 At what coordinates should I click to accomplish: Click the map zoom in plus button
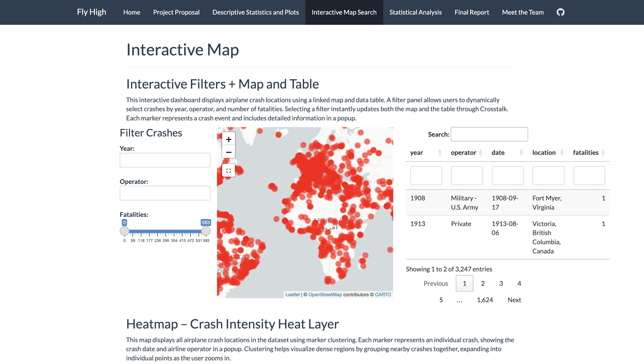coord(229,139)
